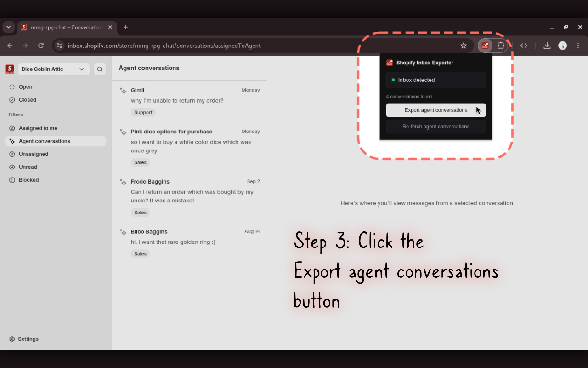Image resolution: width=588 pixels, height=368 pixels.
Task: Click Export agent conversations button
Action: (436, 110)
